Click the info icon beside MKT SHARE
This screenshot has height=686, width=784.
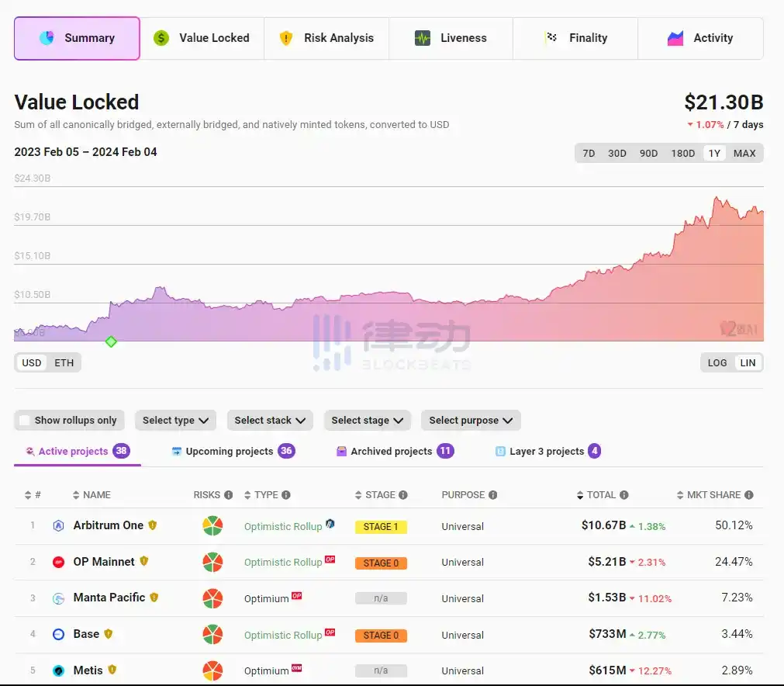[748, 495]
